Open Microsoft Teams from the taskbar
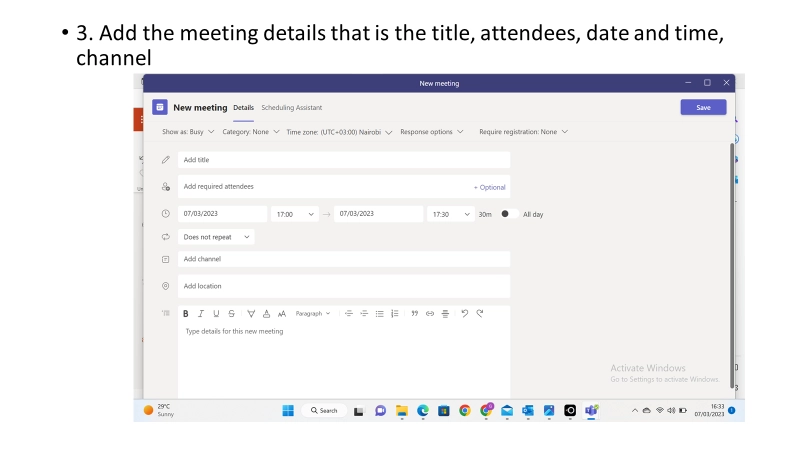This screenshot has height=450, width=800. pos(591,410)
